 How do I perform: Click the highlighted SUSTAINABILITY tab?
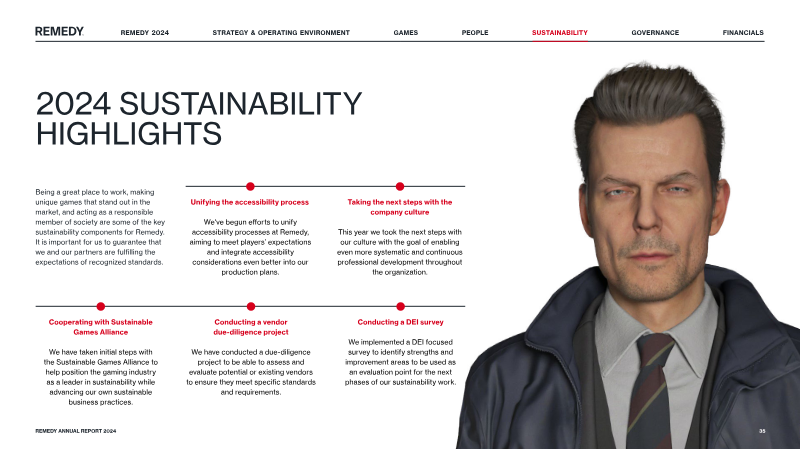(559, 33)
